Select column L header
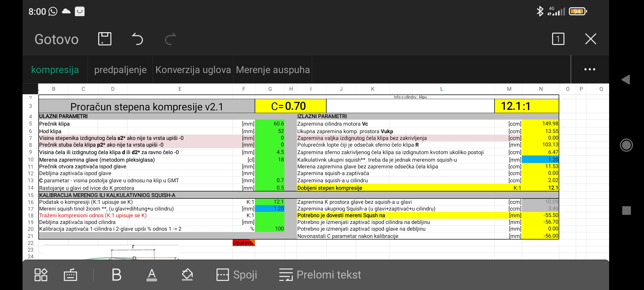 (441, 89)
